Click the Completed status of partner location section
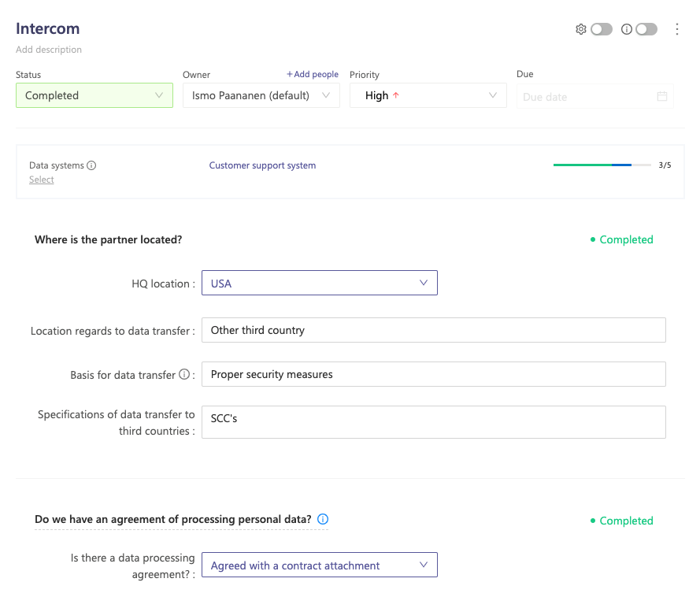 click(622, 239)
